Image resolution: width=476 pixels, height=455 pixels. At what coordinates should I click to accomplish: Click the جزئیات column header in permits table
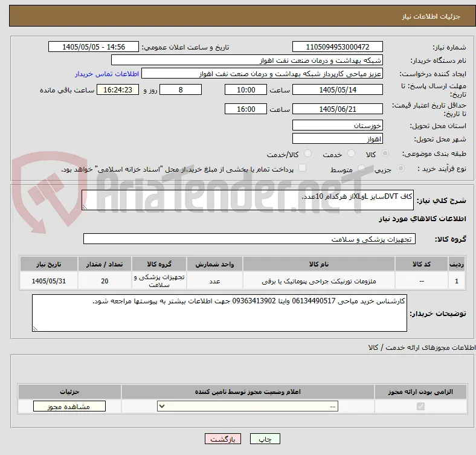coord(69,392)
